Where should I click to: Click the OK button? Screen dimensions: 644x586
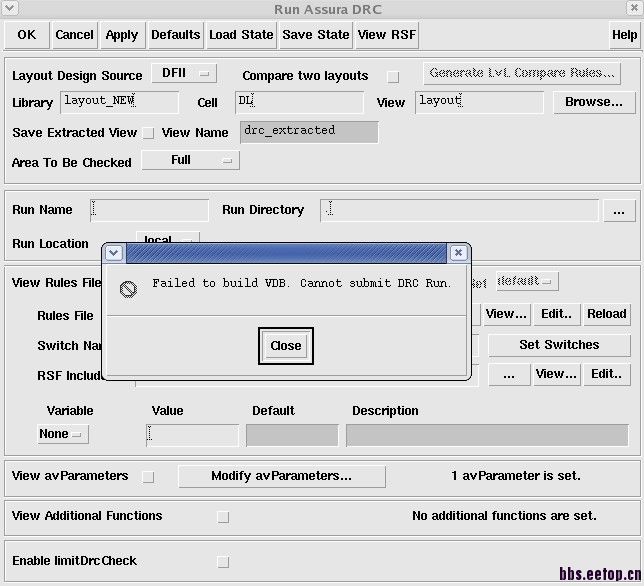pyautogui.click(x=27, y=35)
